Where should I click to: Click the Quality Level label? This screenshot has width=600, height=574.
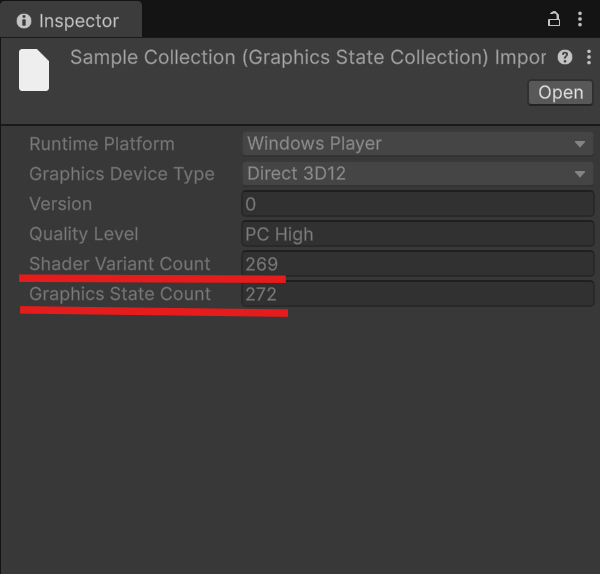point(83,234)
